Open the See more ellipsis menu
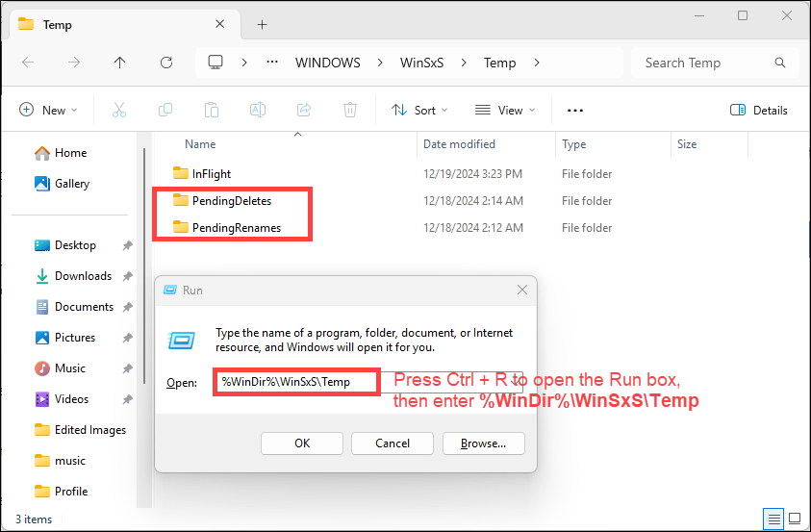The height and width of the screenshot is (532, 811). (x=575, y=111)
